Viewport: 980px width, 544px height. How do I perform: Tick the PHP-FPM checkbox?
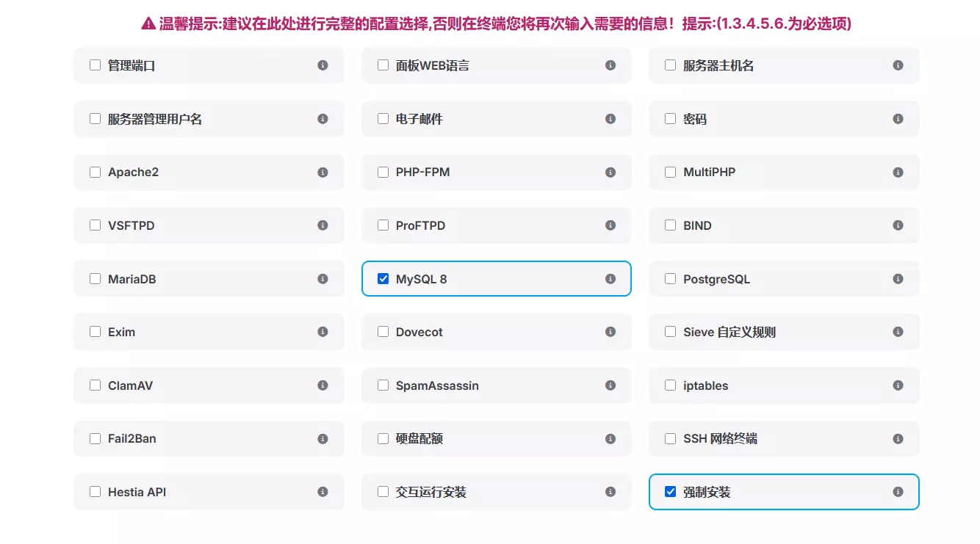(383, 173)
